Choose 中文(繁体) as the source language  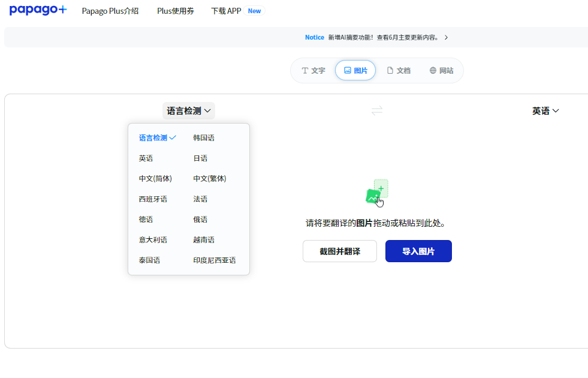[x=210, y=179]
